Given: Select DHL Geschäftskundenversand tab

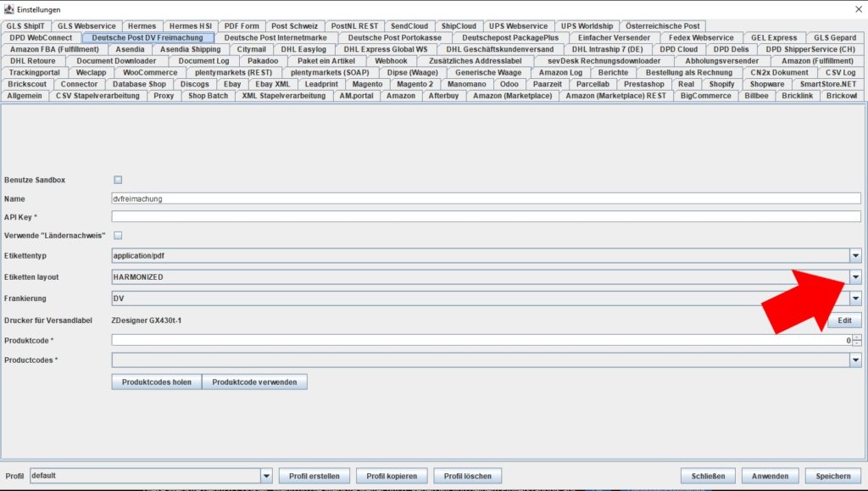Looking at the screenshot, I should [x=500, y=49].
